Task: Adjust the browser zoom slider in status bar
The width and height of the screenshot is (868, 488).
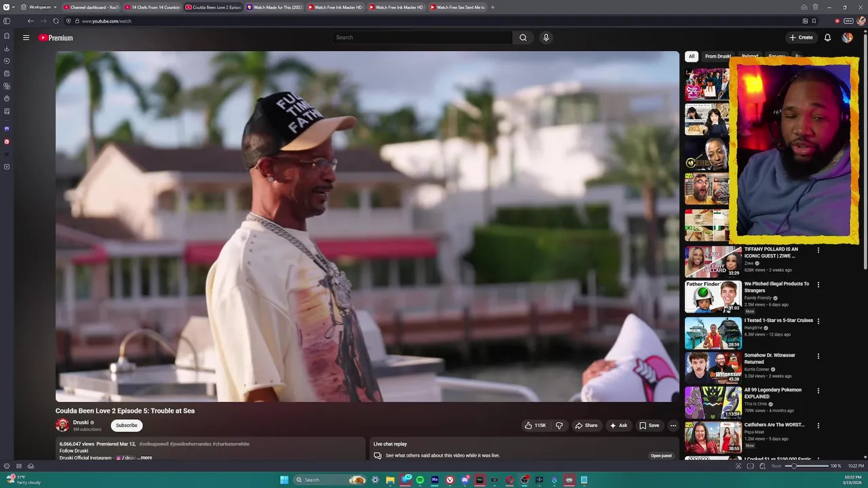Action: [x=807, y=466]
